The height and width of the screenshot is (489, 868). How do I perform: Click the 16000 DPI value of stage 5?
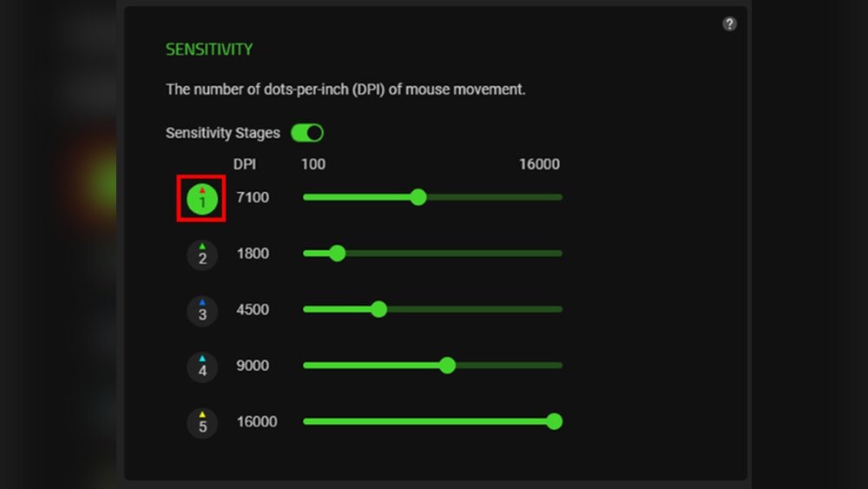pyautogui.click(x=256, y=422)
